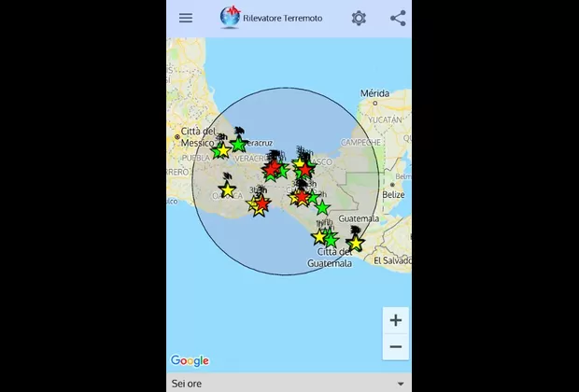Click the PUEBLA state label

pos(196,158)
